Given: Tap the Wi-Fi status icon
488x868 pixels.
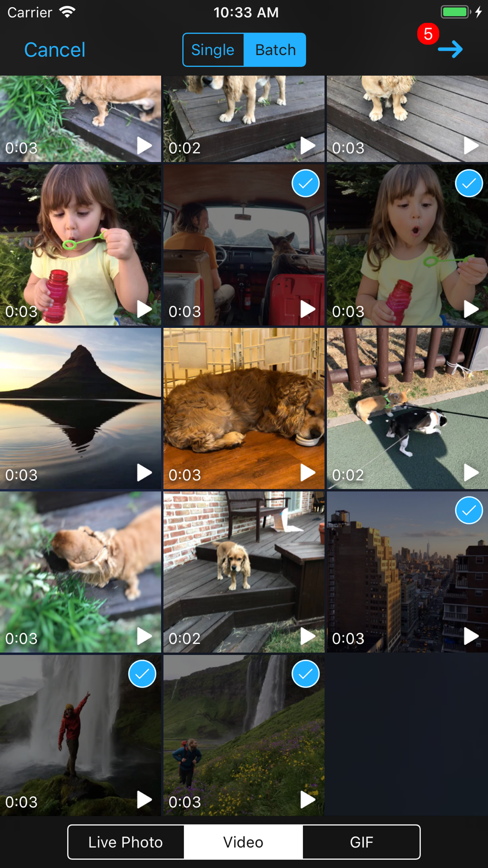Looking at the screenshot, I should click(67, 12).
